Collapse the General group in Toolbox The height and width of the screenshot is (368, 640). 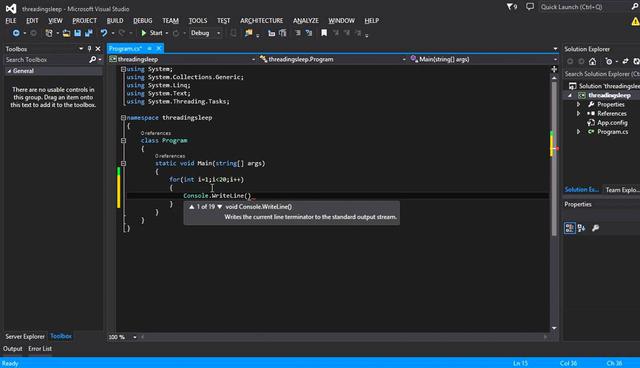pos(9,71)
